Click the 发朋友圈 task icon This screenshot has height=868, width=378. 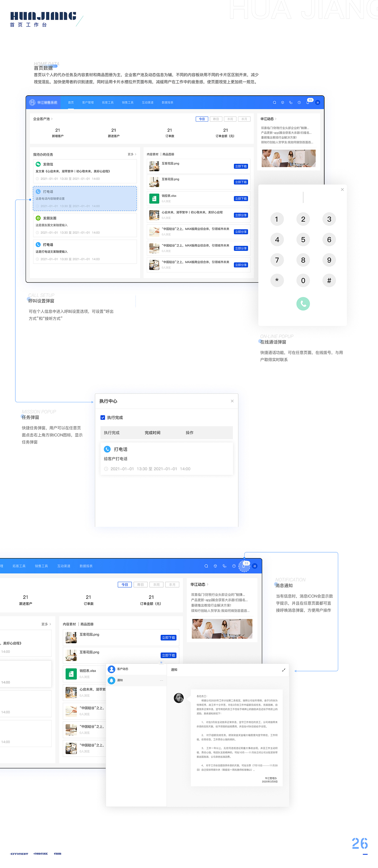[38, 218]
